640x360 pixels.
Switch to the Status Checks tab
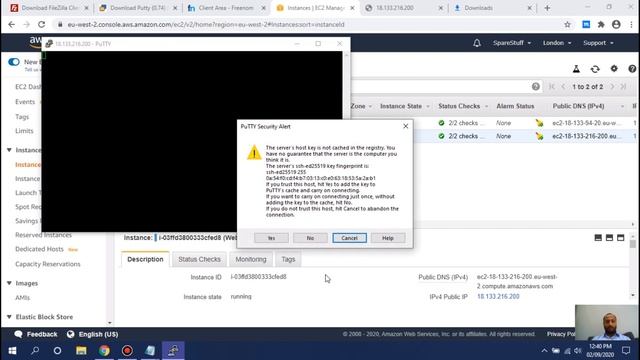199,260
